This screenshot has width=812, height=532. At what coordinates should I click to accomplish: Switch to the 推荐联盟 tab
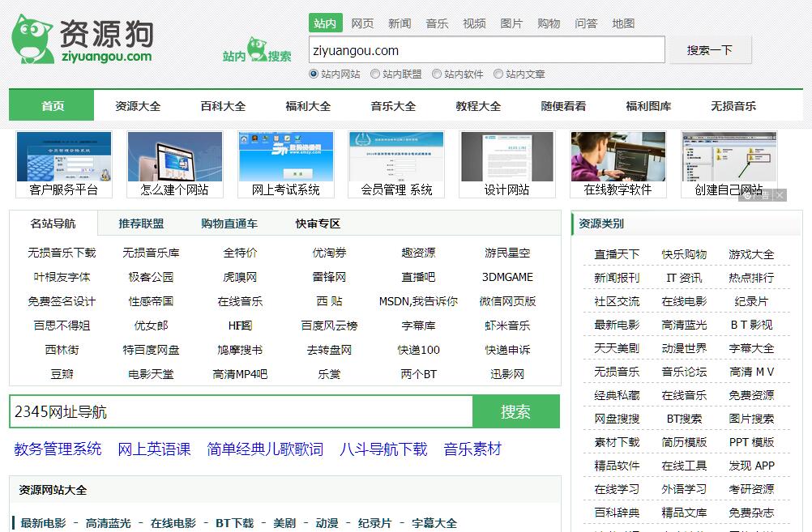click(x=141, y=223)
